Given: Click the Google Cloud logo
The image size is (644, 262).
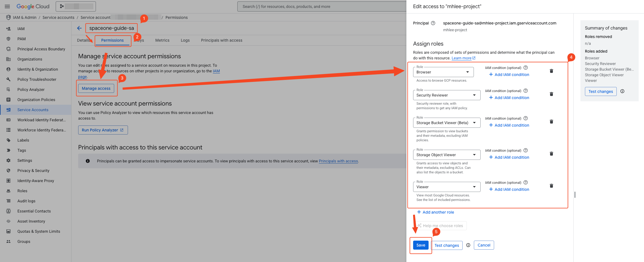Looking at the screenshot, I should [33, 6].
